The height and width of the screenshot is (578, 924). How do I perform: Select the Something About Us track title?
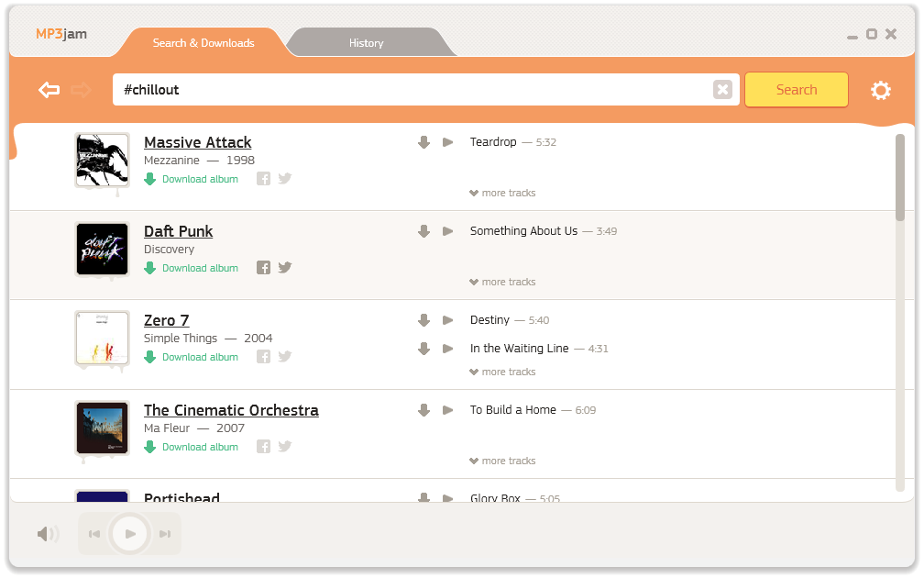524,230
